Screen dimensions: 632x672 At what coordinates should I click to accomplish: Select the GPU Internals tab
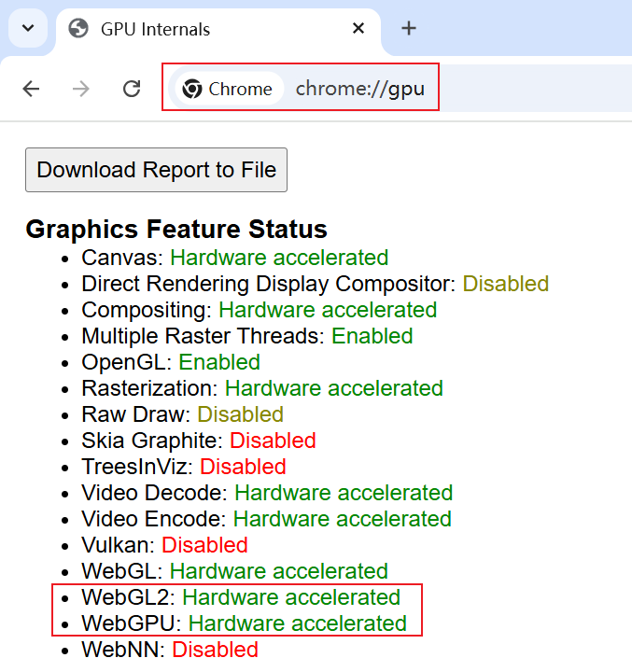coord(218,29)
